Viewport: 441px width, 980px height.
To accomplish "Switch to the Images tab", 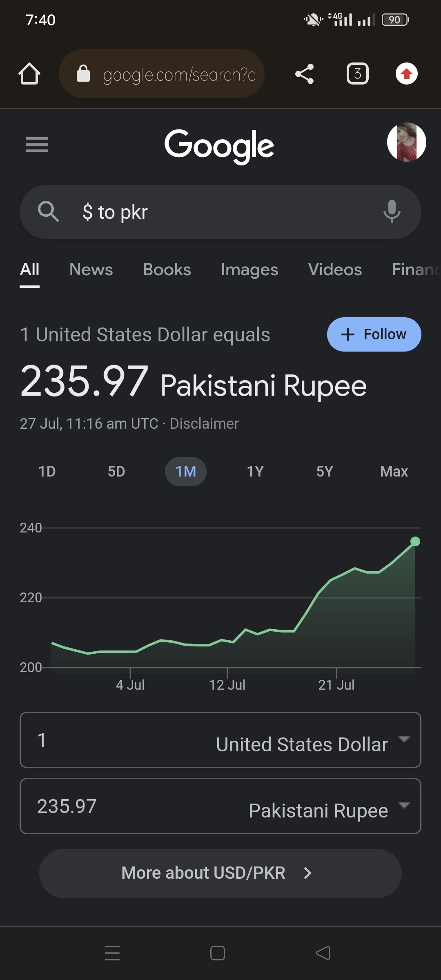I will click(x=249, y=269).
